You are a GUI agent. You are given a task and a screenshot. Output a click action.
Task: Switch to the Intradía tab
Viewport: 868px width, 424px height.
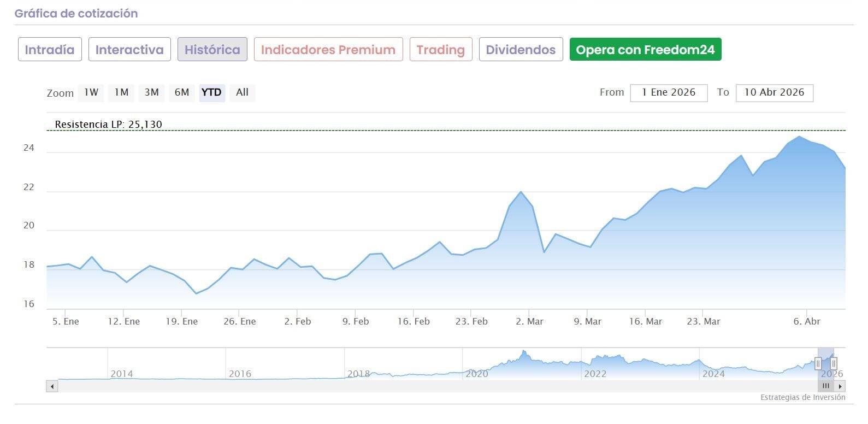click(50, 50)
